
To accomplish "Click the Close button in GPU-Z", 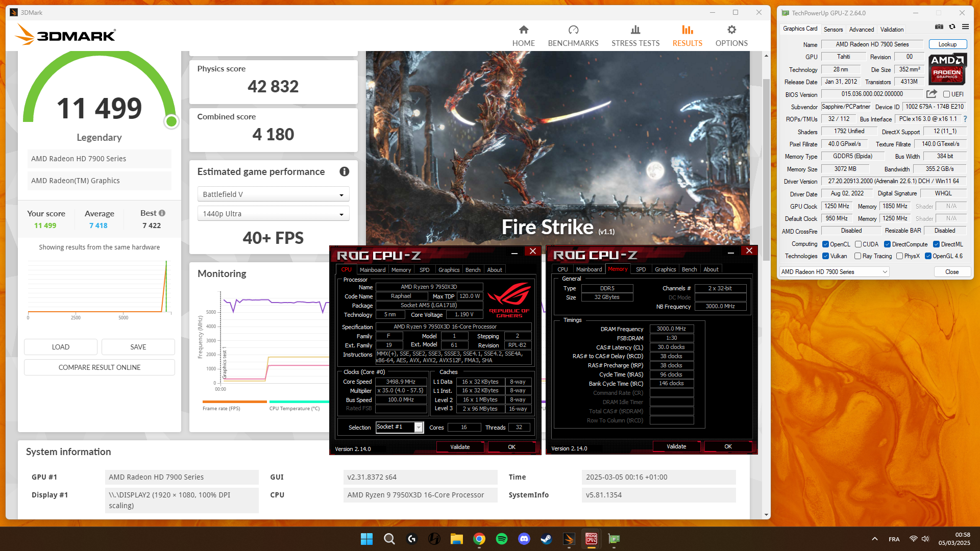I will 951,272.
